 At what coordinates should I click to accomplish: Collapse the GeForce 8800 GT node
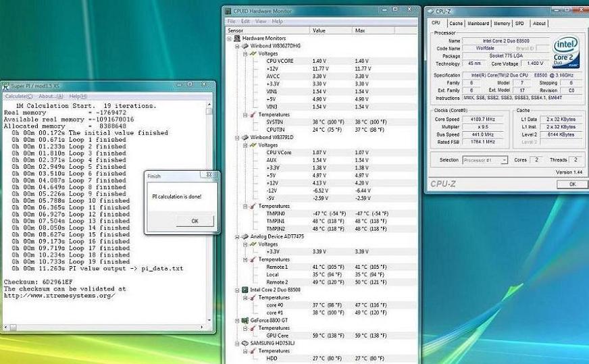coord(237,321)
